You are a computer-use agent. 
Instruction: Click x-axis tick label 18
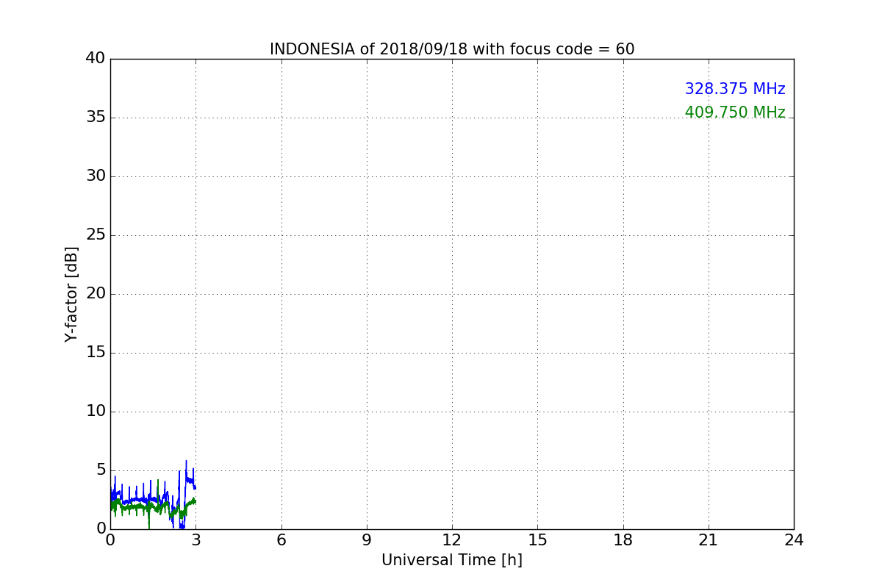tap(623, 540)
